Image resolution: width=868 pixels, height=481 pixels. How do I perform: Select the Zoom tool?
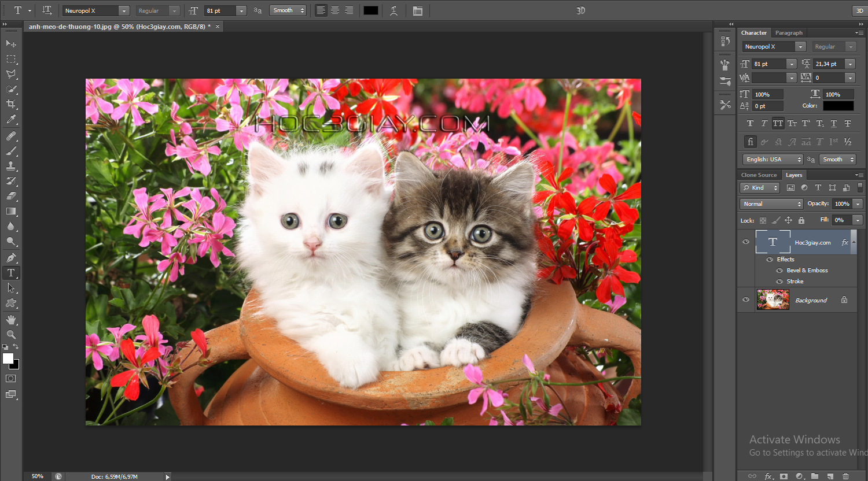(x=11, y=335)
